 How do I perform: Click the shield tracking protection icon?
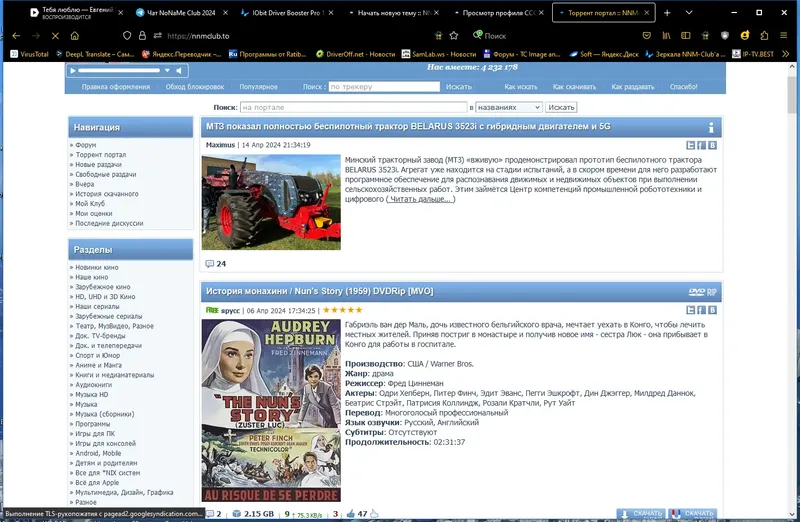coord(127,36)
